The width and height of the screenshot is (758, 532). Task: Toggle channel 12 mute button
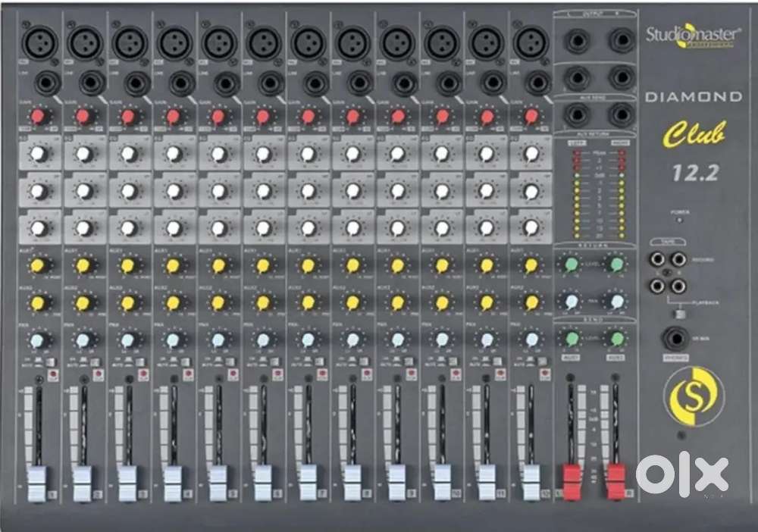(x=543, y=362)
